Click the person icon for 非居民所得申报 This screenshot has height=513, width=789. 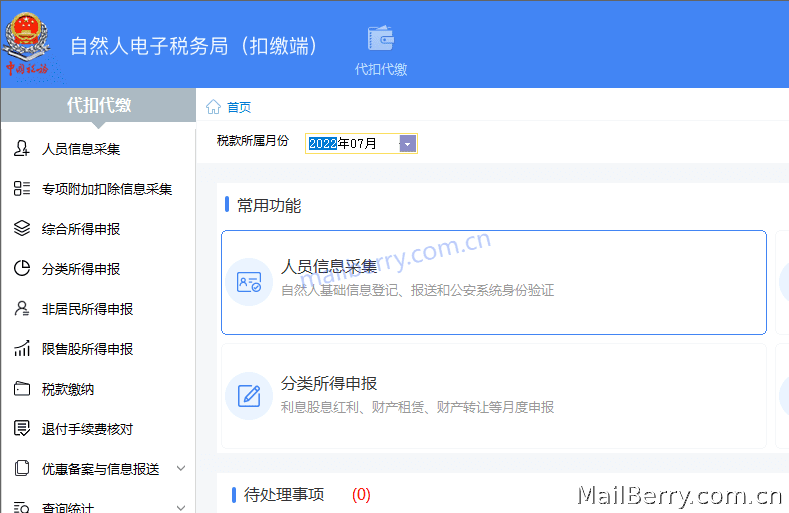pos(22,308)
